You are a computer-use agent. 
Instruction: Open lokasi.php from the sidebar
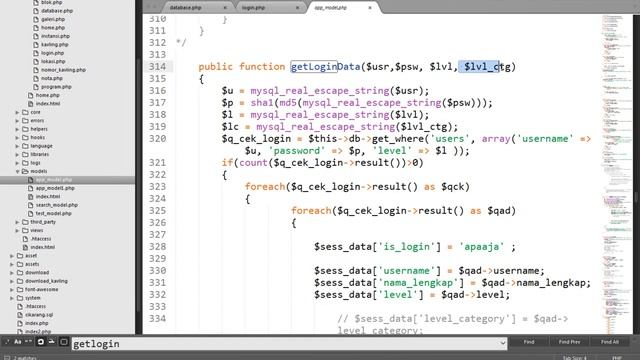(x=53, y=61)
